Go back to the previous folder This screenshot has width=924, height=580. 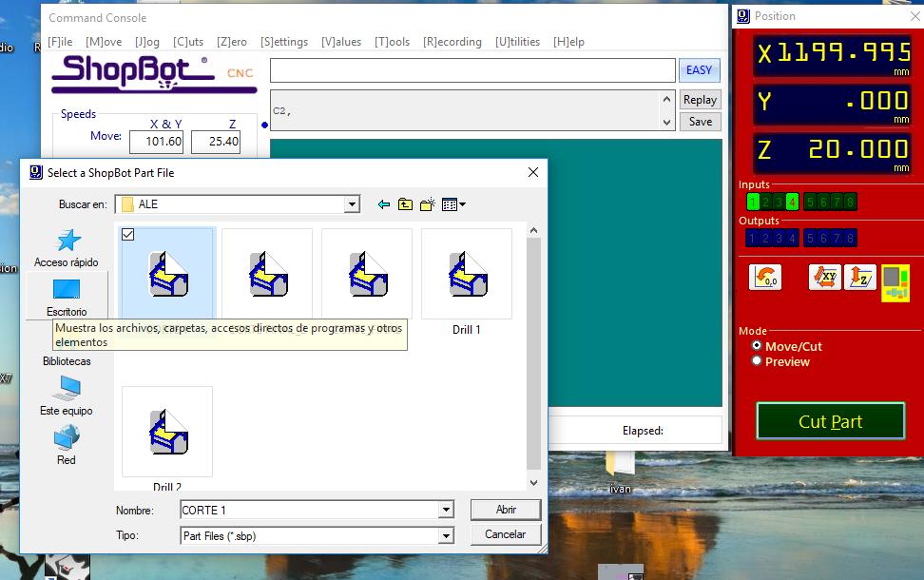(x=384, y=204)
